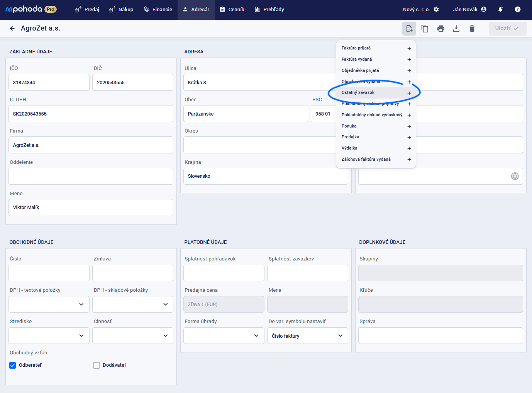
Task: Click the Obec field with Partizánske
Action: pos(246,114)
